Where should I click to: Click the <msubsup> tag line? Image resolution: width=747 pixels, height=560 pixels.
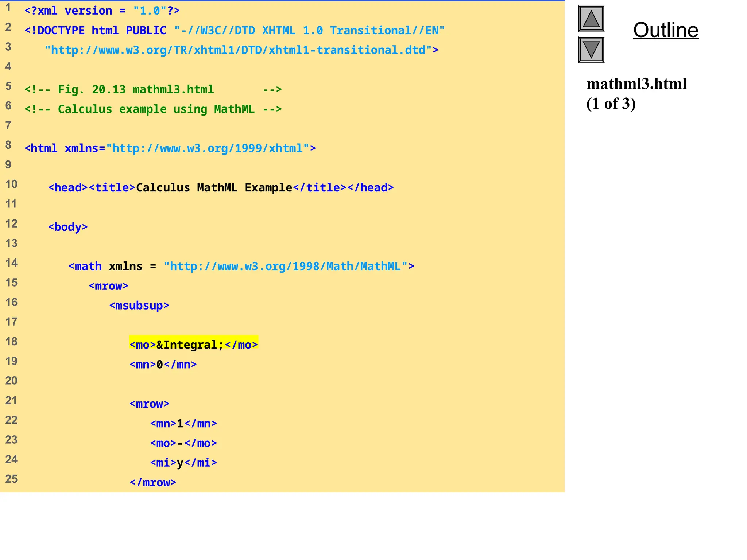tap(139, 306)
